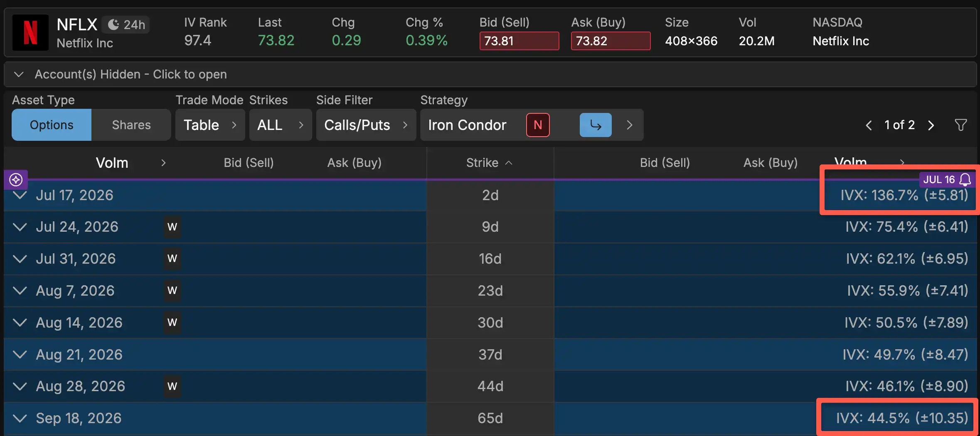Click the Vol 20.2M value
The height and width of the screenshot is (436, 980).
[x=756, y=41]
